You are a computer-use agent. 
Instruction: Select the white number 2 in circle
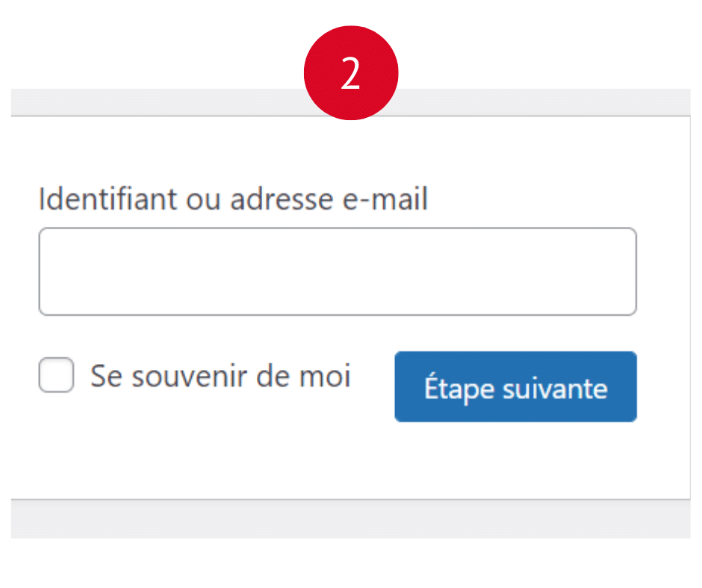pyautogui.click(x=350, y=74)
